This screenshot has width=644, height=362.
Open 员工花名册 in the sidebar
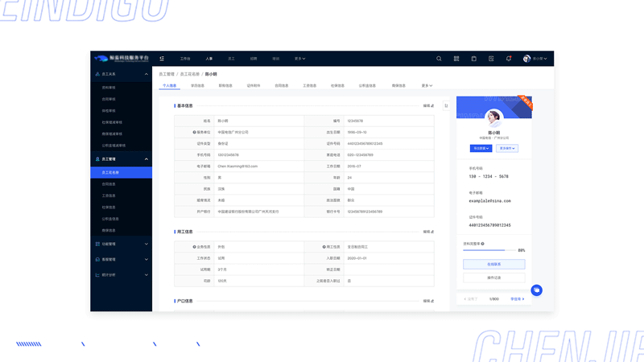122,172
